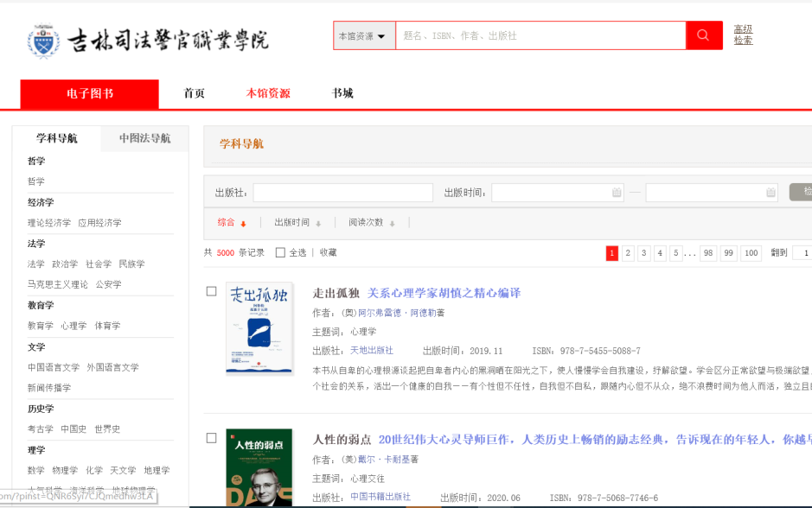Click the college logo emblem
Screen dimensions: 812x508
point(45,41)
